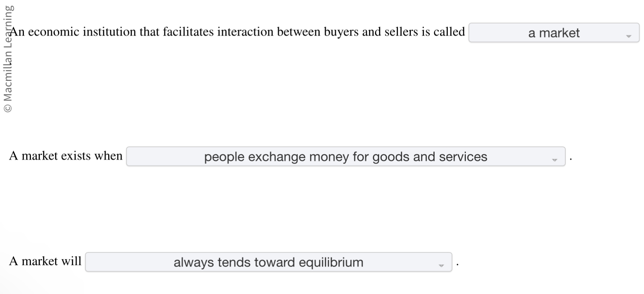Click the first question sentence text
Screen dimensions: 644x294
[x=236, y=32]
